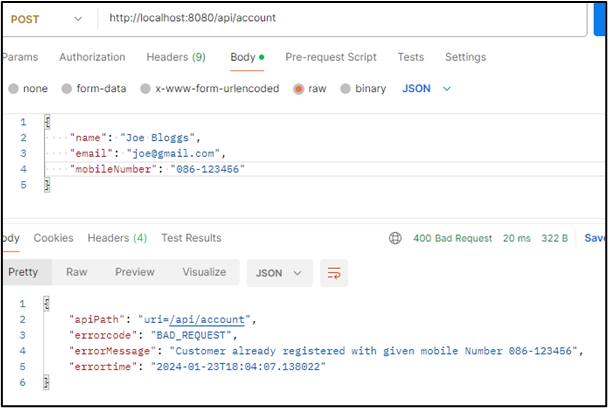This screenshot has height=408, width=608.
Task: Click the blue Send button edge
Action: pos(600,19)
